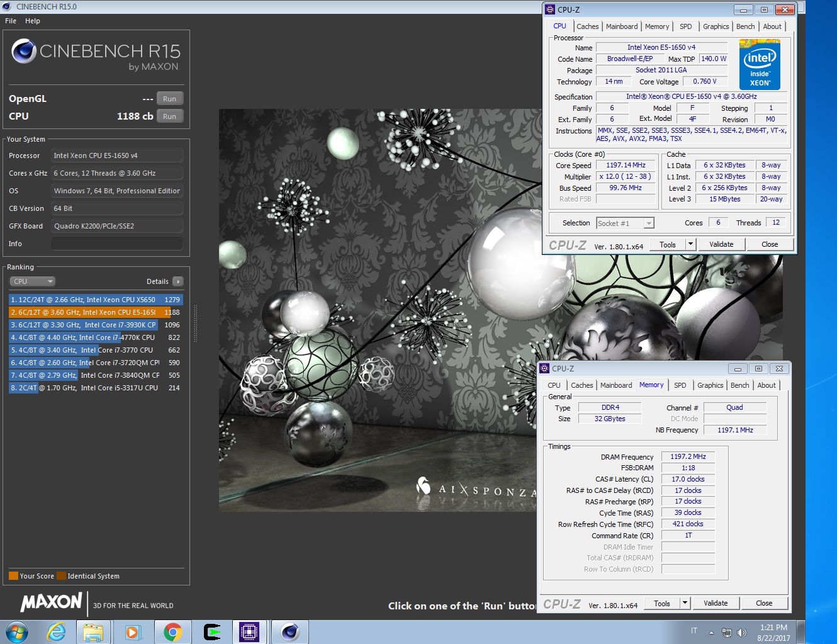
Task: Click Close button in upper CPU-Z window
Action: pyautogui.click(x=770, y=244)
